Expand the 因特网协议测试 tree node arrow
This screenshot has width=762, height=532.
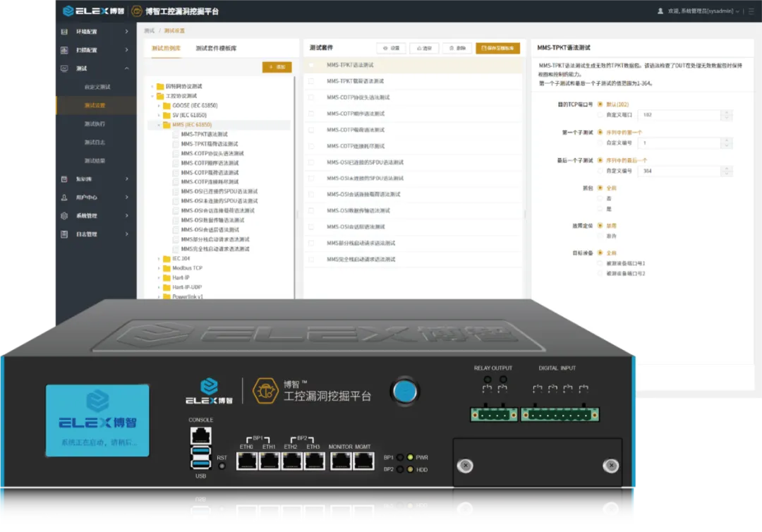pyautogui.click(x=152, y=87)
